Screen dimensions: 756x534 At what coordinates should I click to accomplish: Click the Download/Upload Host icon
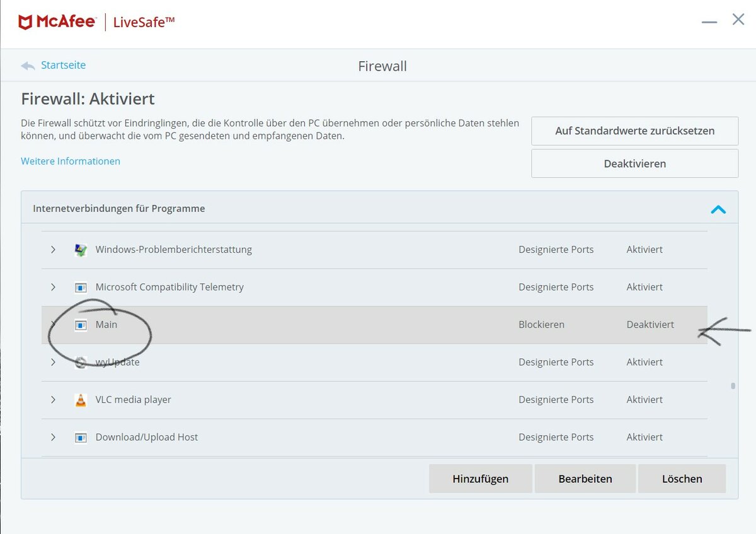[x=81, y=438]
